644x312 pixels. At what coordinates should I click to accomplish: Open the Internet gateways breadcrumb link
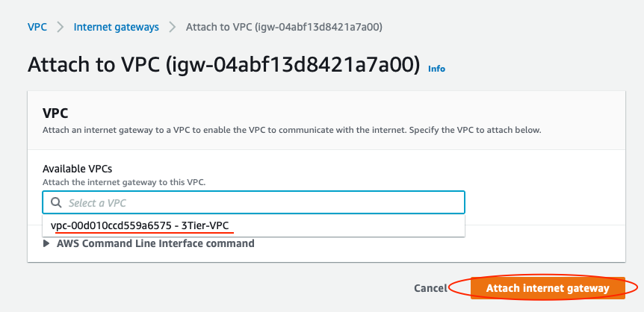tap(117, 27)
